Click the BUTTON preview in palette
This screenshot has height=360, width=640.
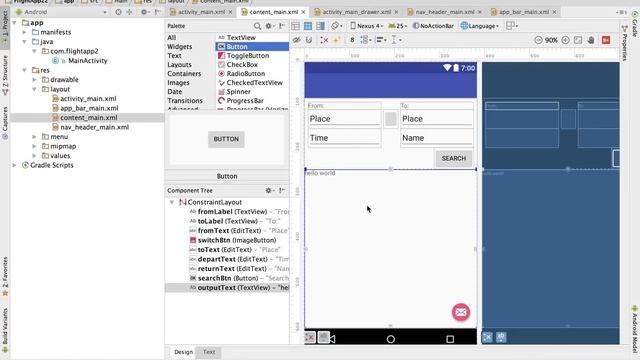tap(226, 139)
